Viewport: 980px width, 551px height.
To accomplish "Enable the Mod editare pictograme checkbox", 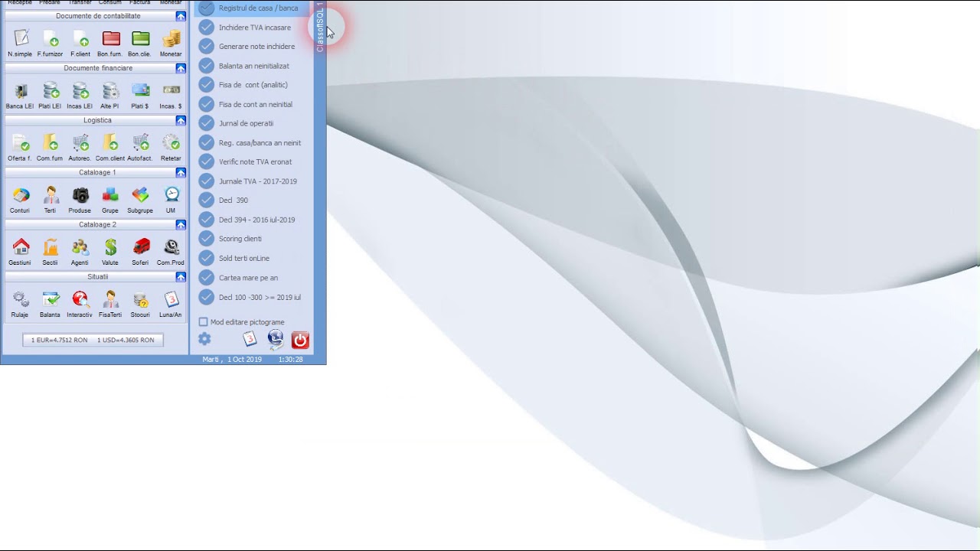I will click(204, 322).
